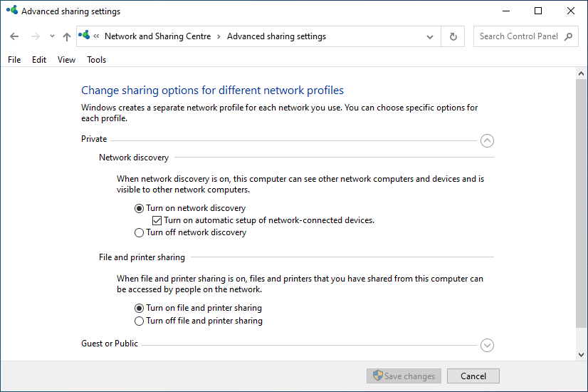Viewport: 588px width, 392px height.
Task: Click the address bar double-chevron
Action: (96, 36)
